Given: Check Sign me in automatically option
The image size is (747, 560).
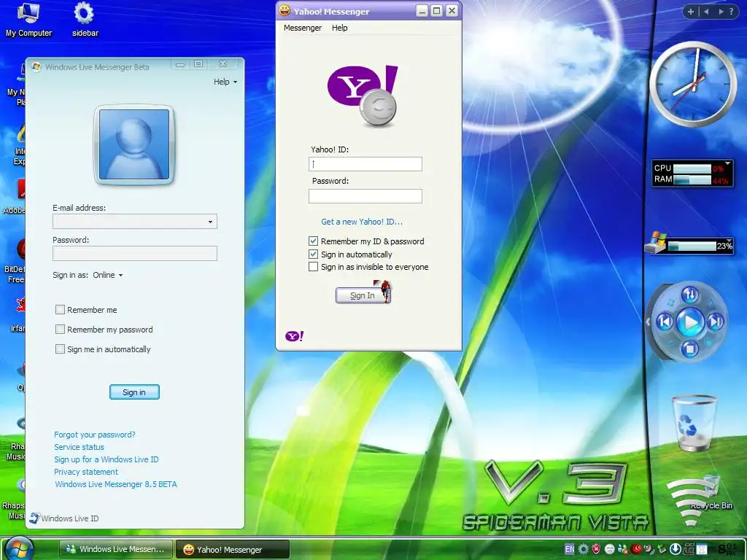Looking at the screenshot, I should point(60,349).
